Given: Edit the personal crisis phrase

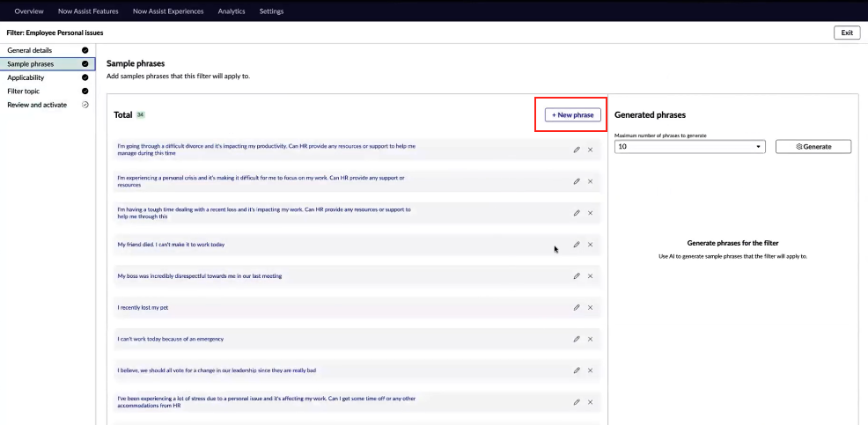Looking at the screenshot, I should 577,181.
